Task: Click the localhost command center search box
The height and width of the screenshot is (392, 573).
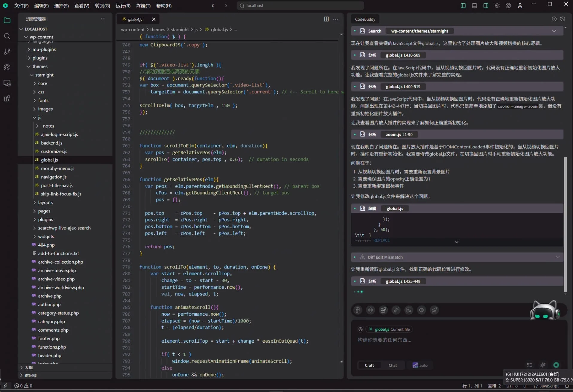Action: (x=300, y=5)
